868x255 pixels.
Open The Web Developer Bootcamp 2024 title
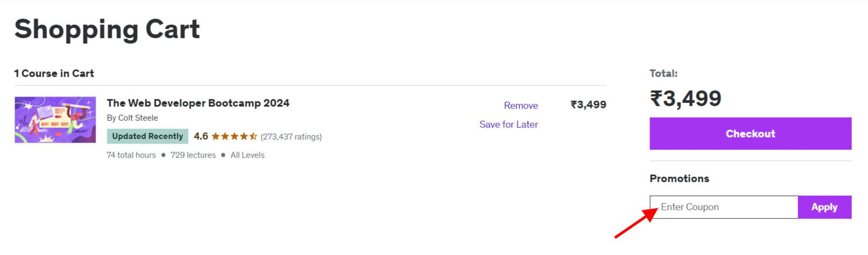coord(198,103)
